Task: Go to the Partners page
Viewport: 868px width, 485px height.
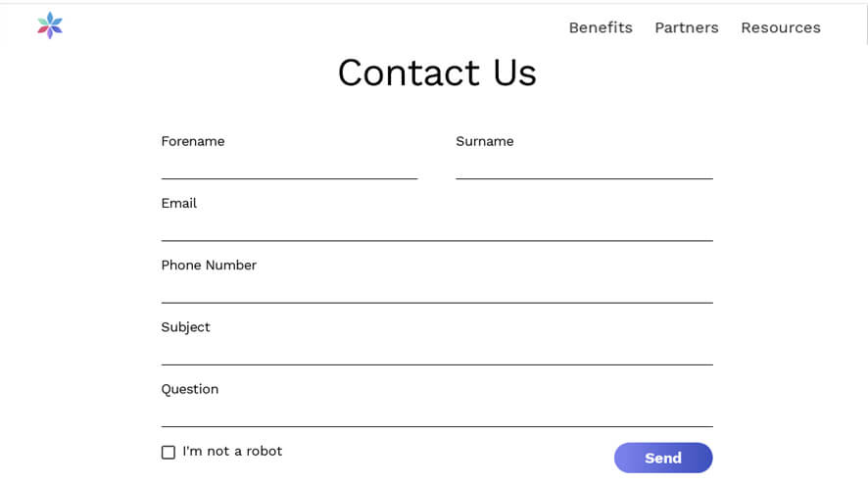Action: [x=686, y=27]
